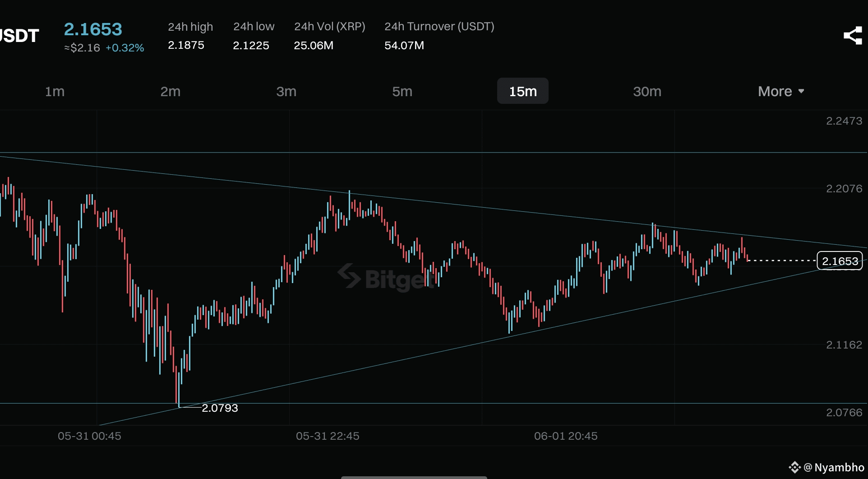Click the 2.2076 price axis label

844,189
